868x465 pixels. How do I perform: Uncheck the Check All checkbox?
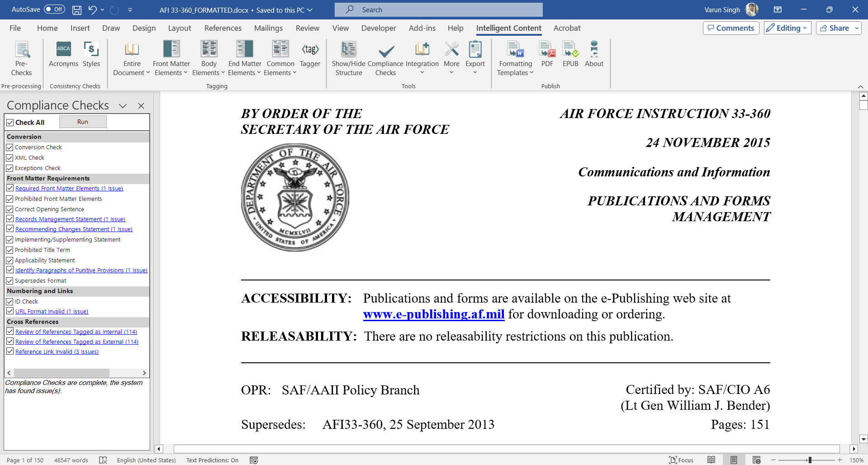click(10, 123)
